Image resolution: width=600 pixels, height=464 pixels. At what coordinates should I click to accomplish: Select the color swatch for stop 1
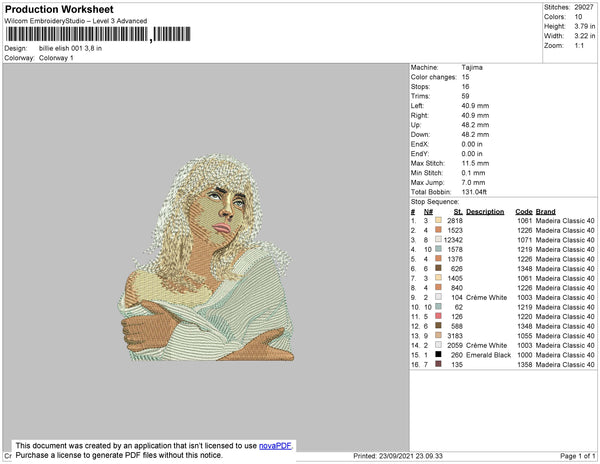coord(438,220)
